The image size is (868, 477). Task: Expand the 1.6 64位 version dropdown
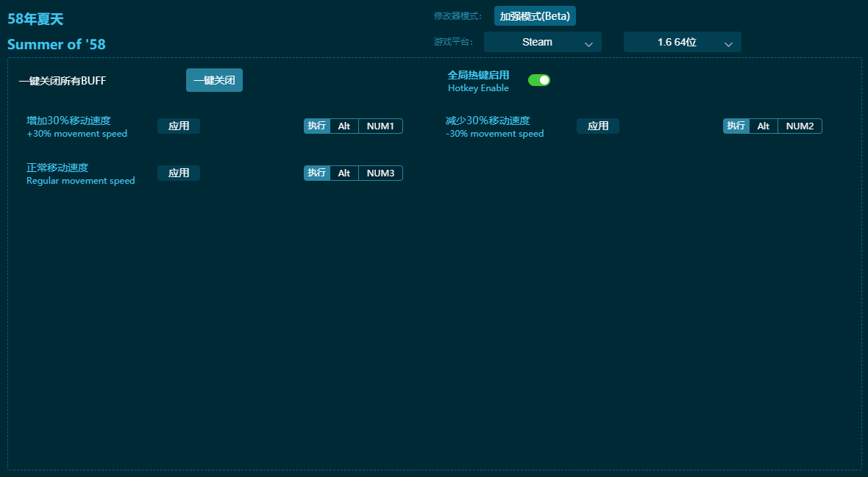682,43
